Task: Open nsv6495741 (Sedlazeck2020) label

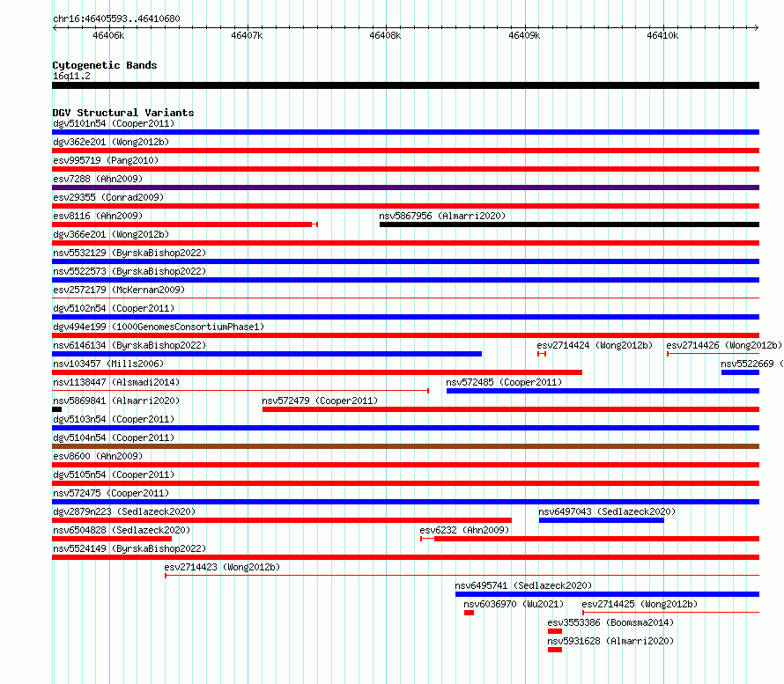Action: click(523, 585)
